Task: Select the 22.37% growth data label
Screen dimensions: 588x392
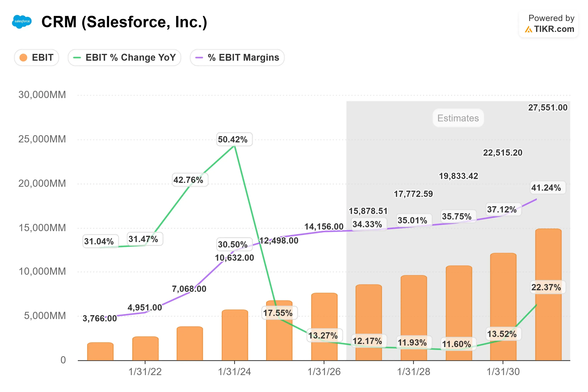Action: click(x=548, y=287)
